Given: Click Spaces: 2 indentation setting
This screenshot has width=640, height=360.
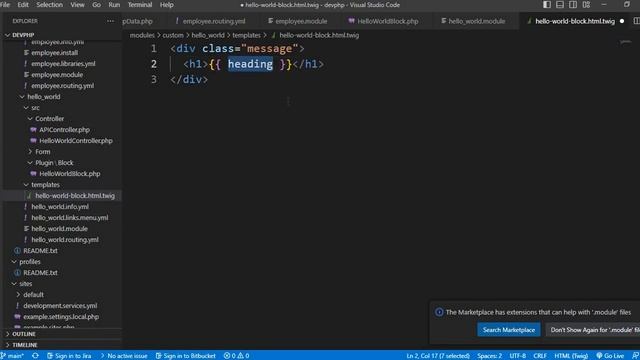Looking at the screenshot, I should coord(489,356).
